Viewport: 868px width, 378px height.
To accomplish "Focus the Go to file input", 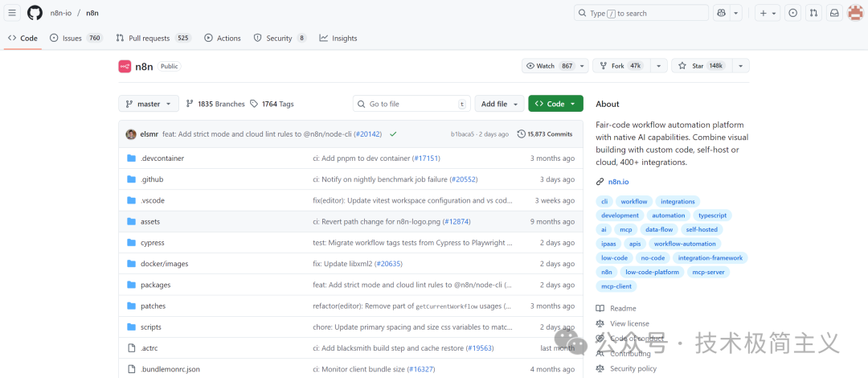I will click(411, 104).
